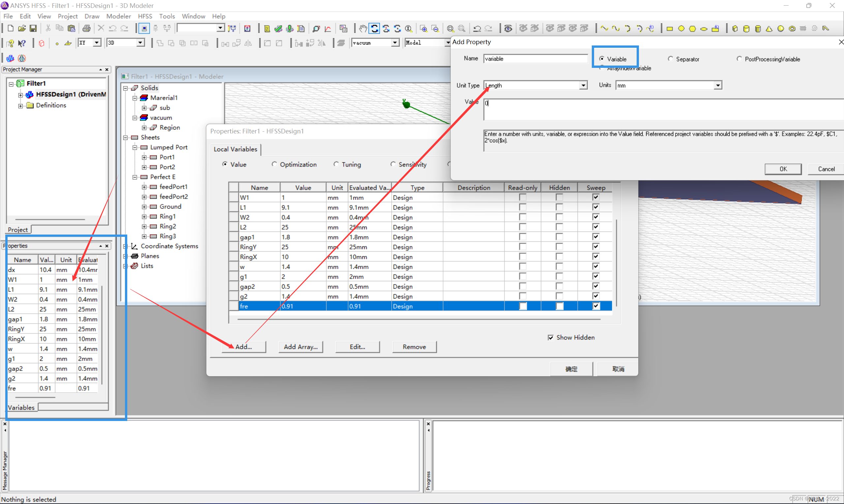Screen dimensions: 844x504
Task: Click the Value input field
Action: point(663,109)
